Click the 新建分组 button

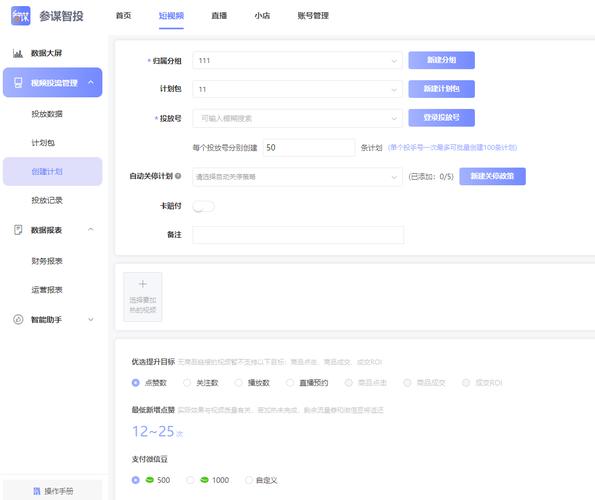coord(441,60)
